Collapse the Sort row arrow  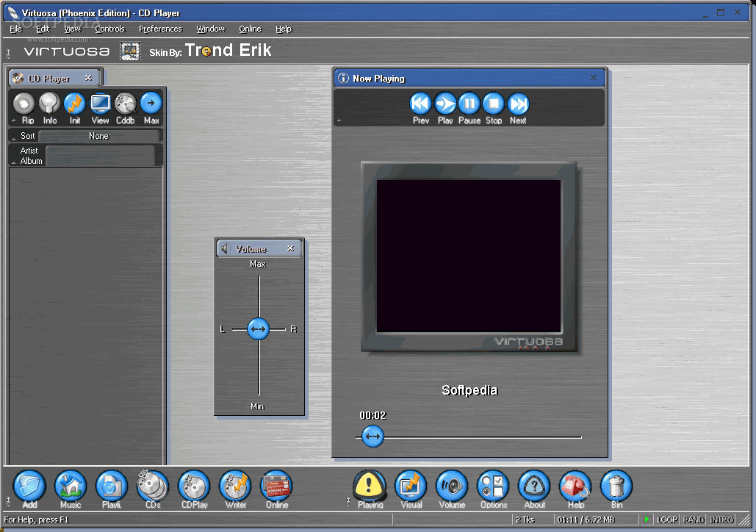point(14,139)
